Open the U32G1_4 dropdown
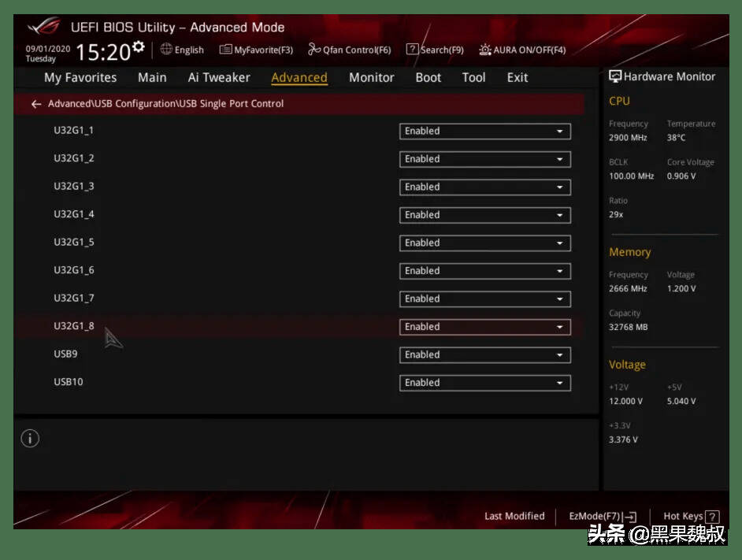 (485, 215)
